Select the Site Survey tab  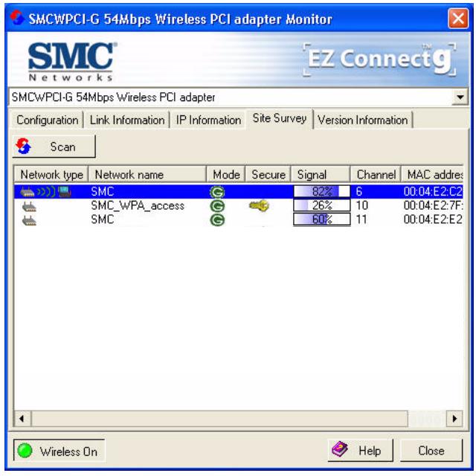(280, 118)
